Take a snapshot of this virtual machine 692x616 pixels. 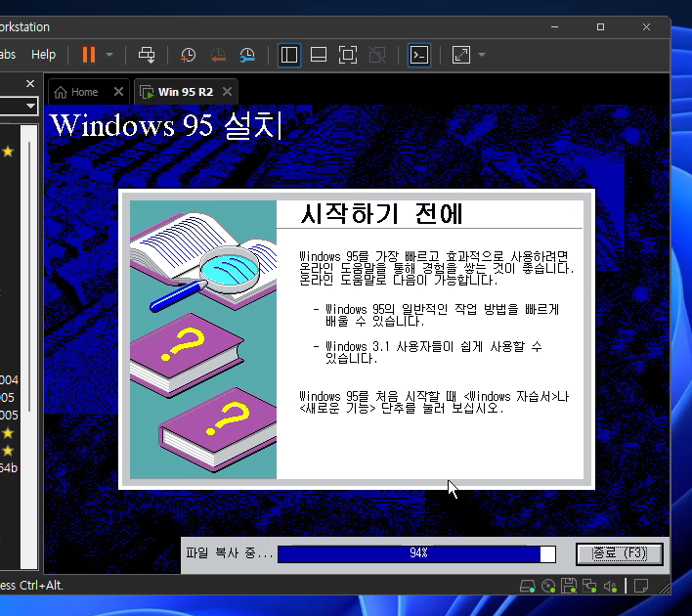tap(188, 55)
